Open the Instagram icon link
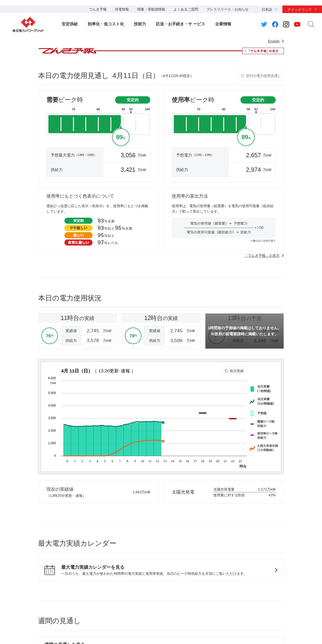322x644 pixels. [x=286, y=24]
